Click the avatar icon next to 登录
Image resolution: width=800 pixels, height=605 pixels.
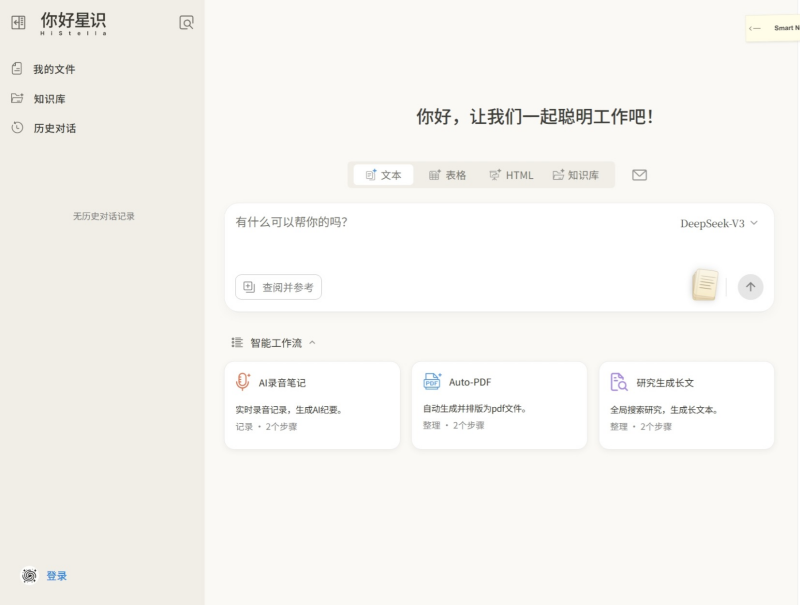click(29, 576)
